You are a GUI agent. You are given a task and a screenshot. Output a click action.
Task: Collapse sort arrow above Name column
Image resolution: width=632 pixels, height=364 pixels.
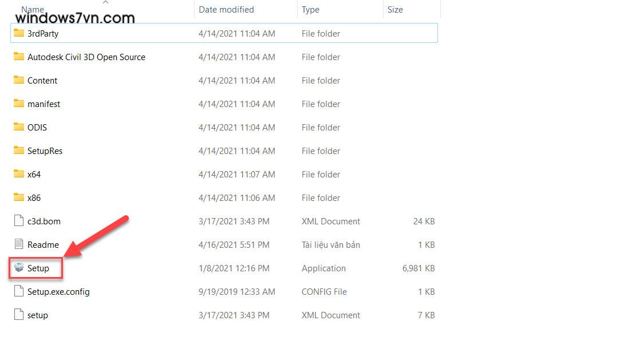pos(105,3)
